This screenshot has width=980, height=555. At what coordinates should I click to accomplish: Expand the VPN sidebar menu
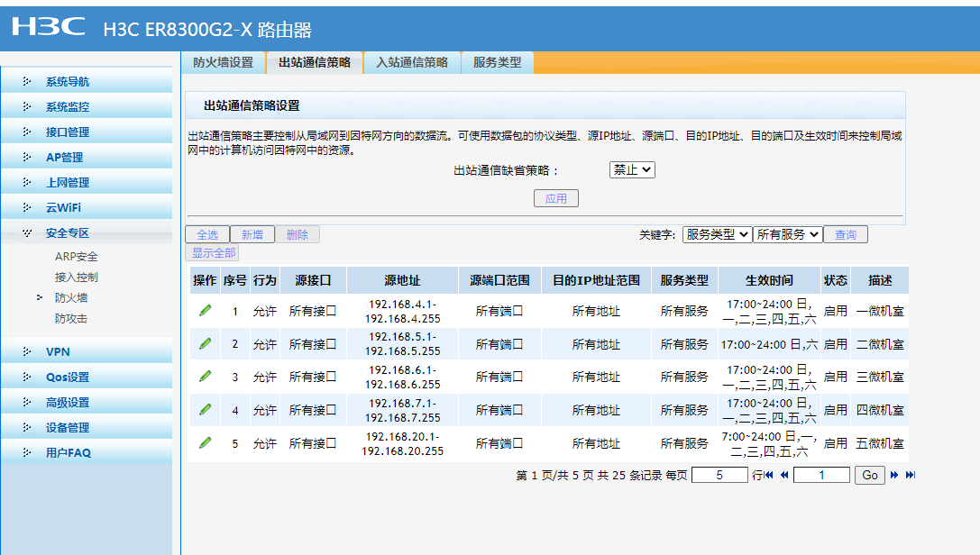click(58, 351)
